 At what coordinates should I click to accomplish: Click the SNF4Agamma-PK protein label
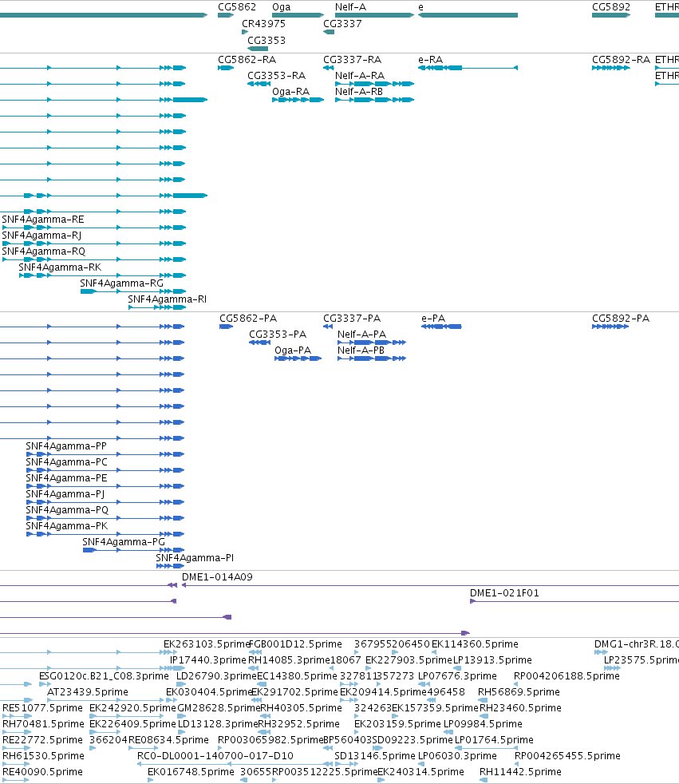[x=67, y=526]
